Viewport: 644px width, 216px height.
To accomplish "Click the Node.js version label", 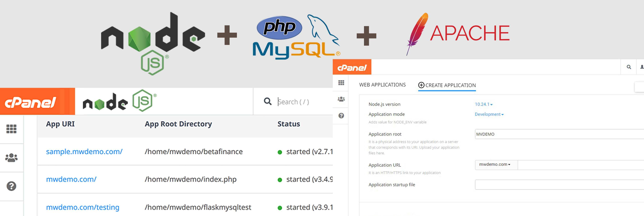I will tap(384, 104).
